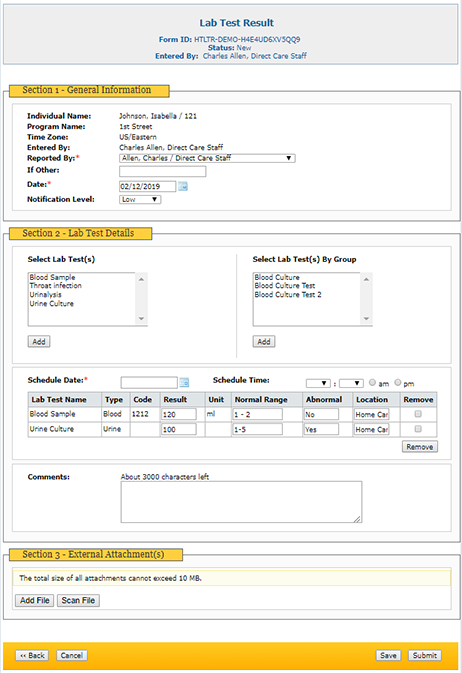Click the Normal Range field showing 1 - 2
The height and width of the screenshot is (673, 462).
pos(258,414)
